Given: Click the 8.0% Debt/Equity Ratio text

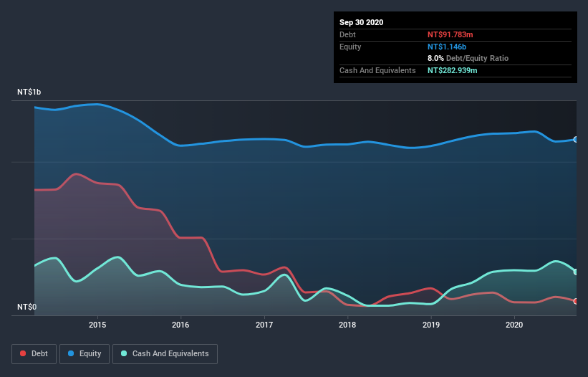Looking at the screenshot, I should (468, 58).
